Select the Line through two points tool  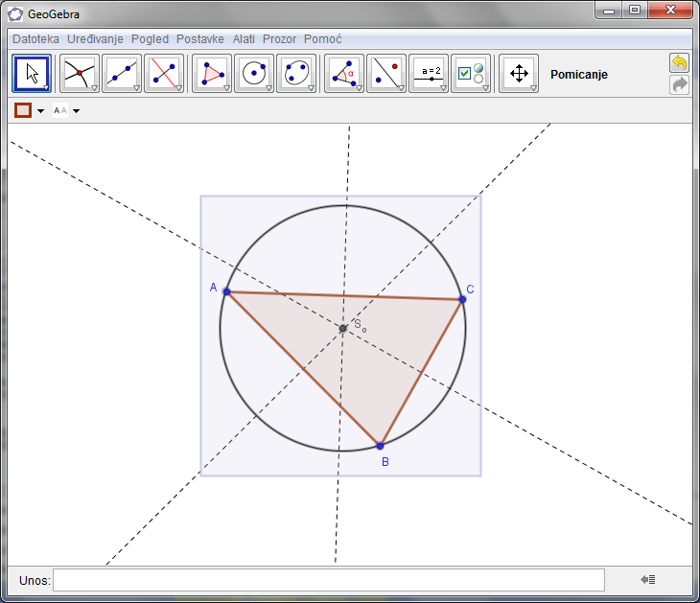[x=122, y=73]
